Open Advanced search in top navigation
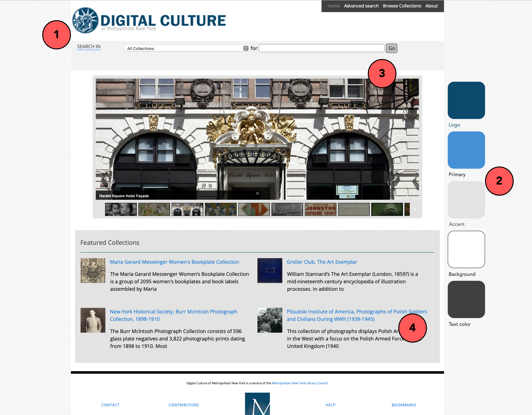The image size is (532, 415). (361, 6)
